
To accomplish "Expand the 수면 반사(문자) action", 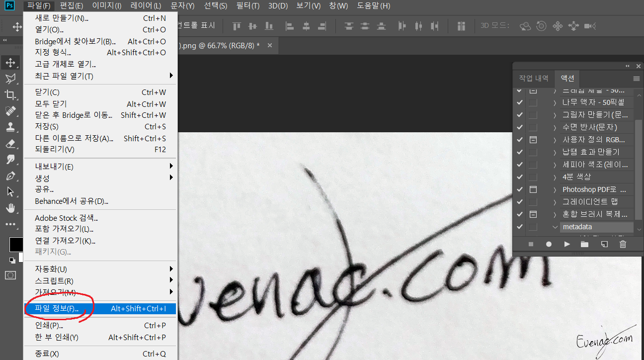I will (555, 127).
